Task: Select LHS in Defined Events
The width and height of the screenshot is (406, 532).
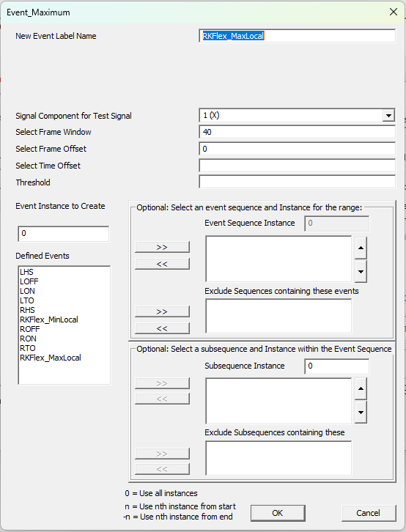Action: click(26, 272)
